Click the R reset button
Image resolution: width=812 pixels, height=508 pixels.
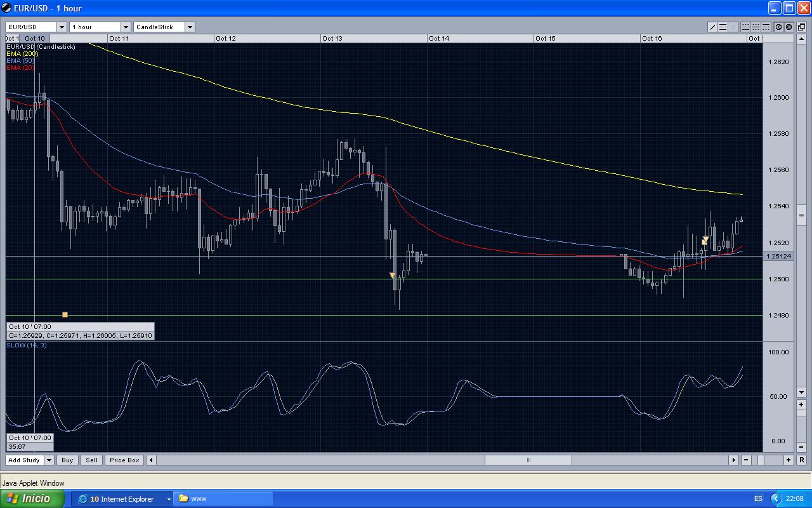coord(802,460)
